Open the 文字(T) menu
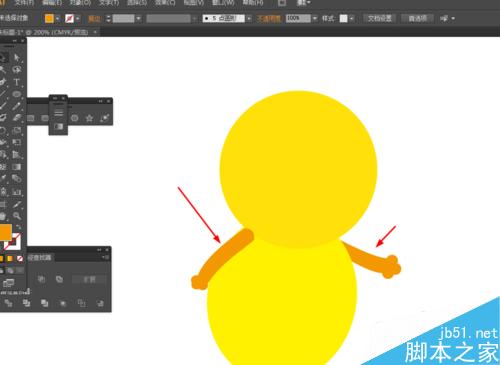The width and height of the screenshot is (500, 365). click(x=109, y=3)
